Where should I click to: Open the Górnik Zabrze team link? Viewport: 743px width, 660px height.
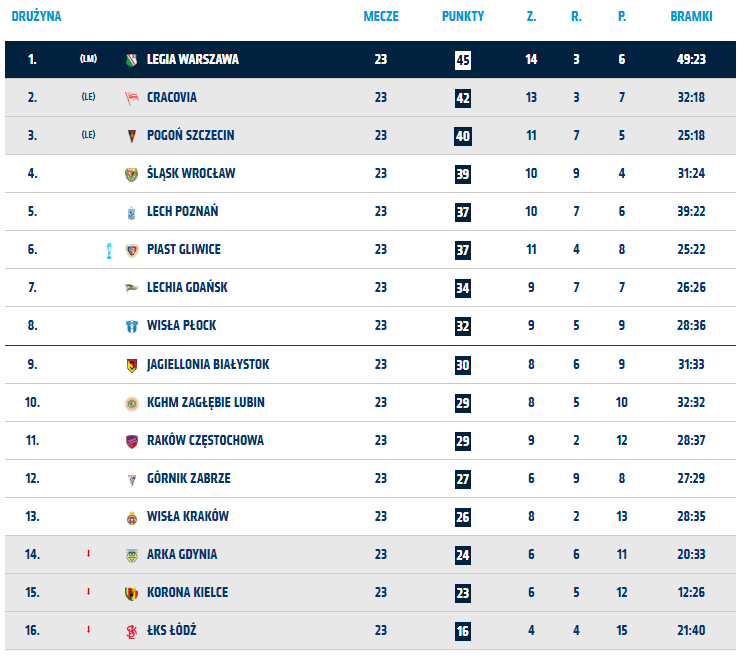(188, 479)
